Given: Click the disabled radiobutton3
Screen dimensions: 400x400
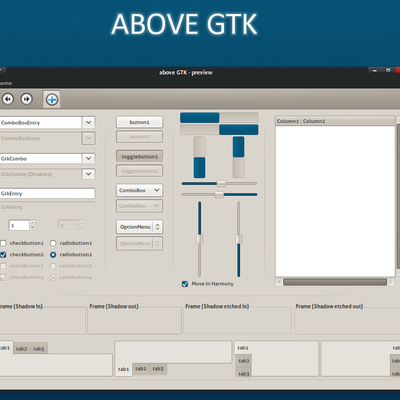Looking at the screenshot, I should click(x=53, y=266).
